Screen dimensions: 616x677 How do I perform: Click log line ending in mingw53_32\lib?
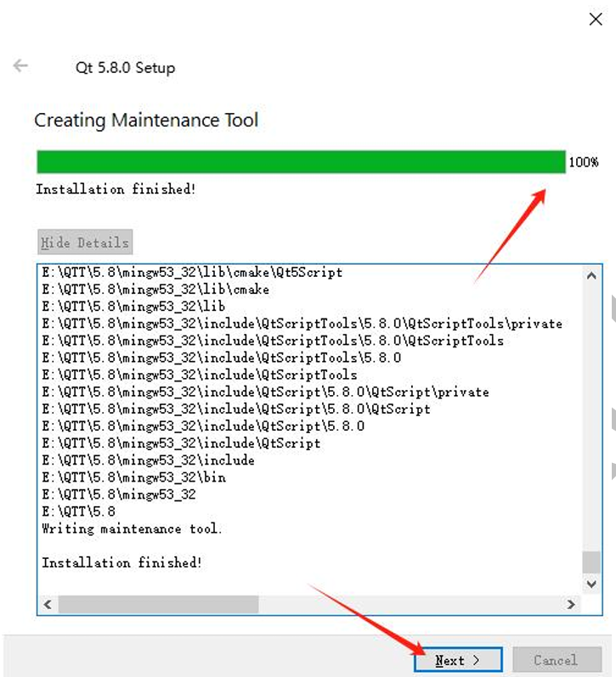[x=133, y=307]
